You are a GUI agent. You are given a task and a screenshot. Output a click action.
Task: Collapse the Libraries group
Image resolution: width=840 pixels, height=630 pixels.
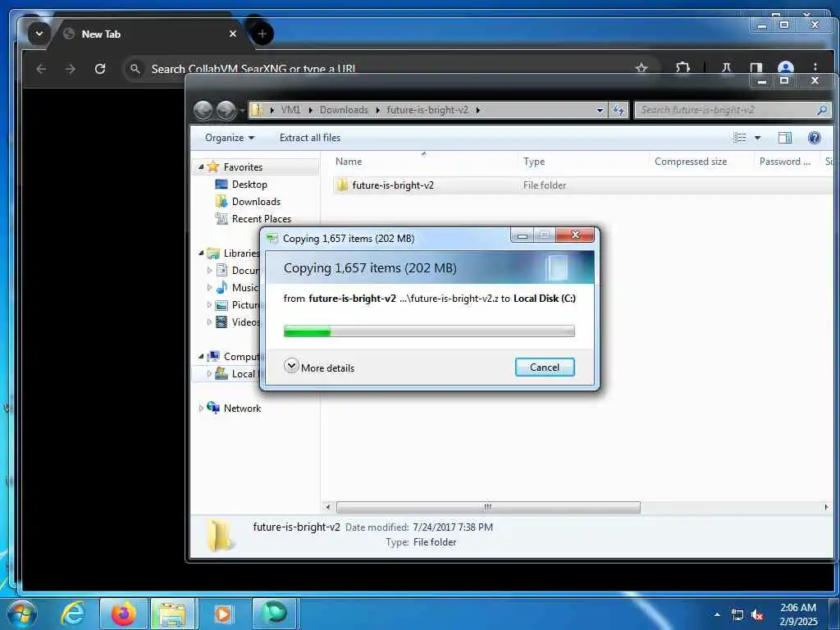(x=201, y=253)
